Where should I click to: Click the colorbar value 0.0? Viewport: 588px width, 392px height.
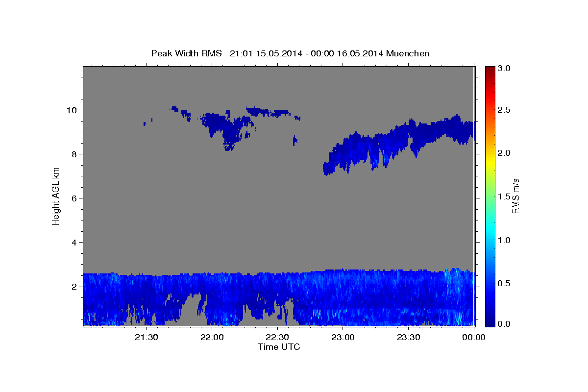click(x=504, y=324)
